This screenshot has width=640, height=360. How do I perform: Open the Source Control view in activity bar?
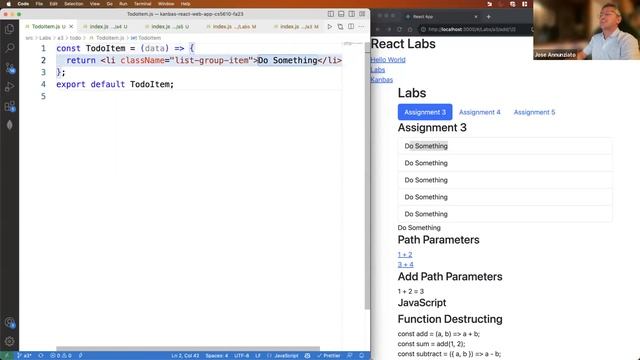(9, 68)
